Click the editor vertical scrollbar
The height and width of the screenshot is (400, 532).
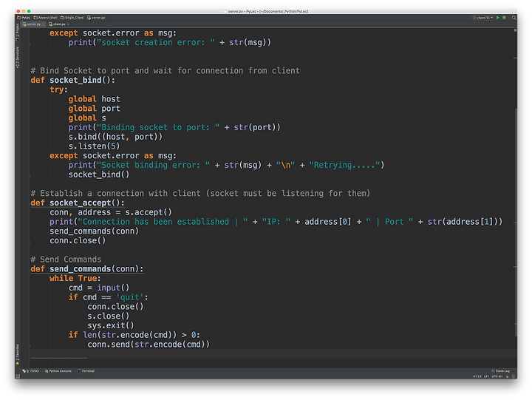click(516, 223)
